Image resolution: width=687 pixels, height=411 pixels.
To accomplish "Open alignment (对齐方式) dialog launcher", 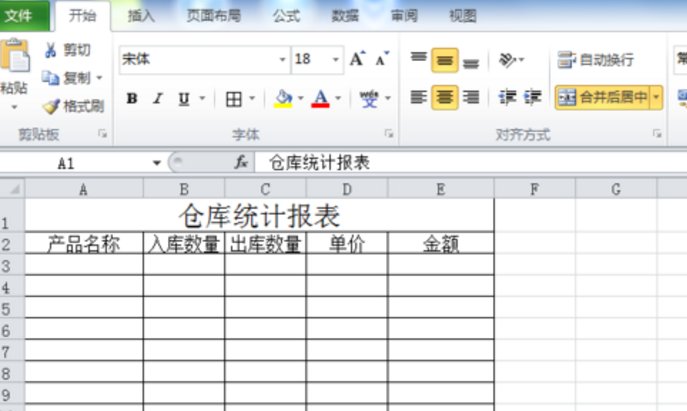I will pyautogui.click(x=657, y=134).
